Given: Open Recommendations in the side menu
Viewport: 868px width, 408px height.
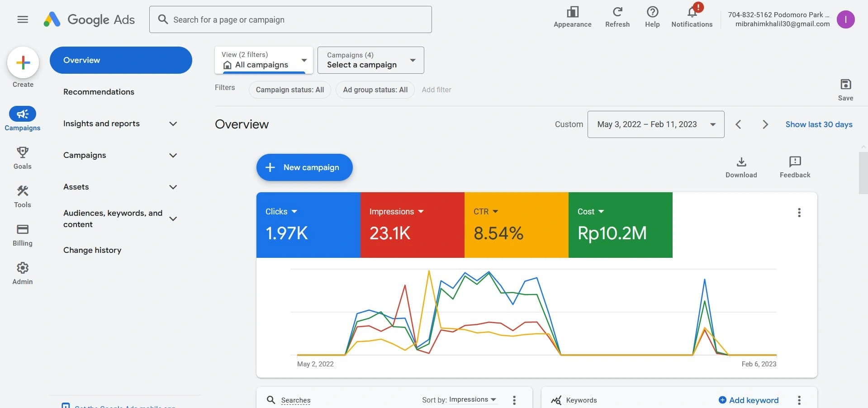Looking at the screenshot, I should coord(99,92).
